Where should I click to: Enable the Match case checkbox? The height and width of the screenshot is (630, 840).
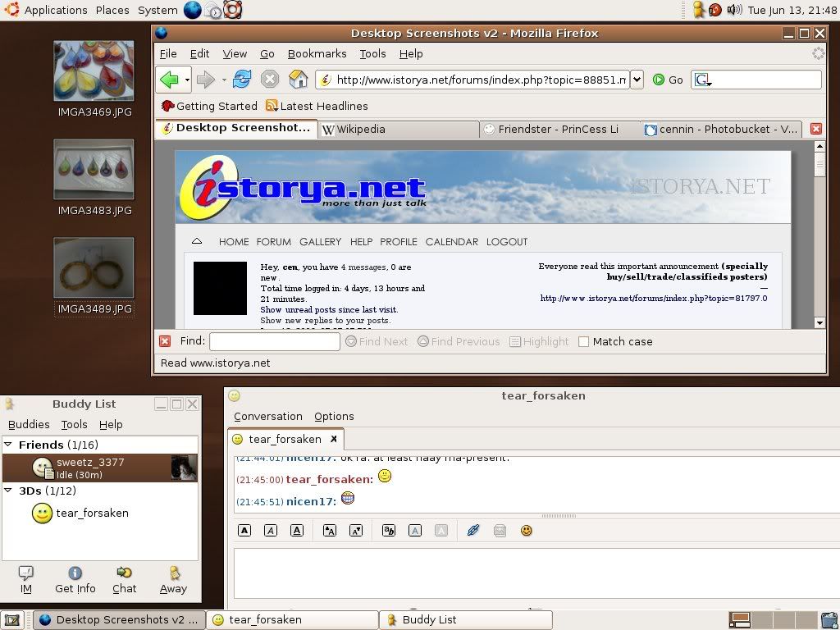coord(584,341)
